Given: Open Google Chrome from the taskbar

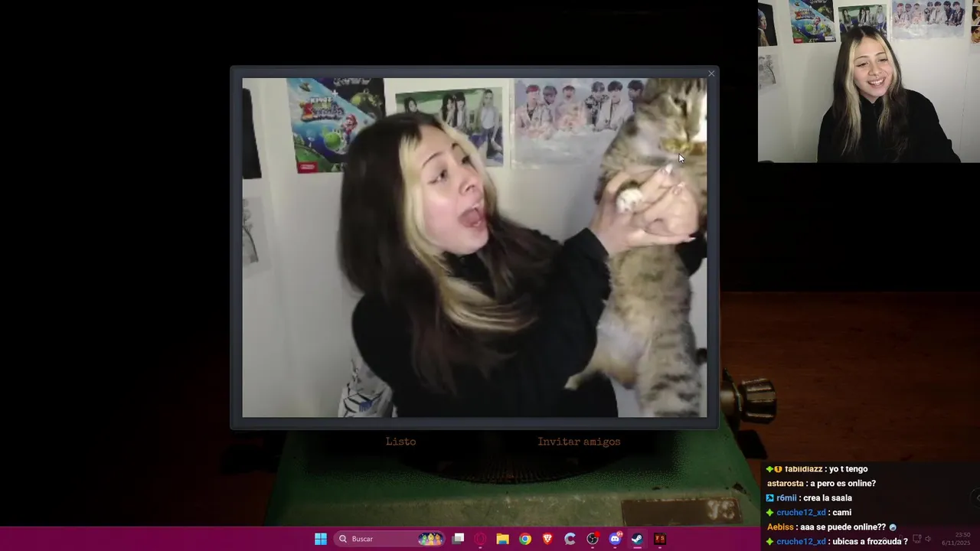Looking at the screenshot, I should point(525,539).
